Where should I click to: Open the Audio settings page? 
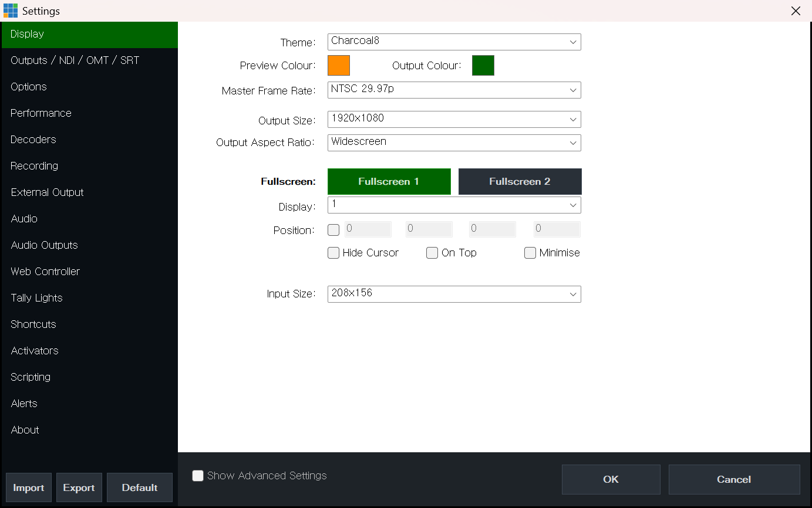coord(90,219)
